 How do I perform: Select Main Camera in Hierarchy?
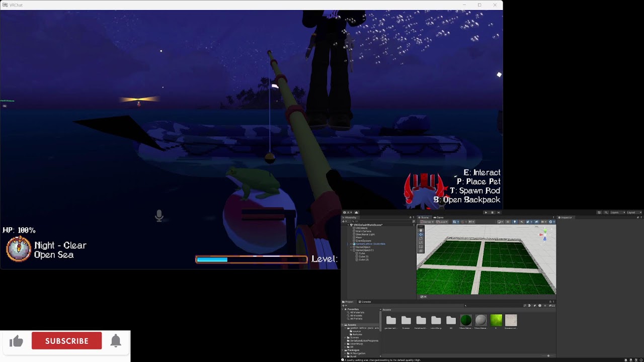pos(364,231)
